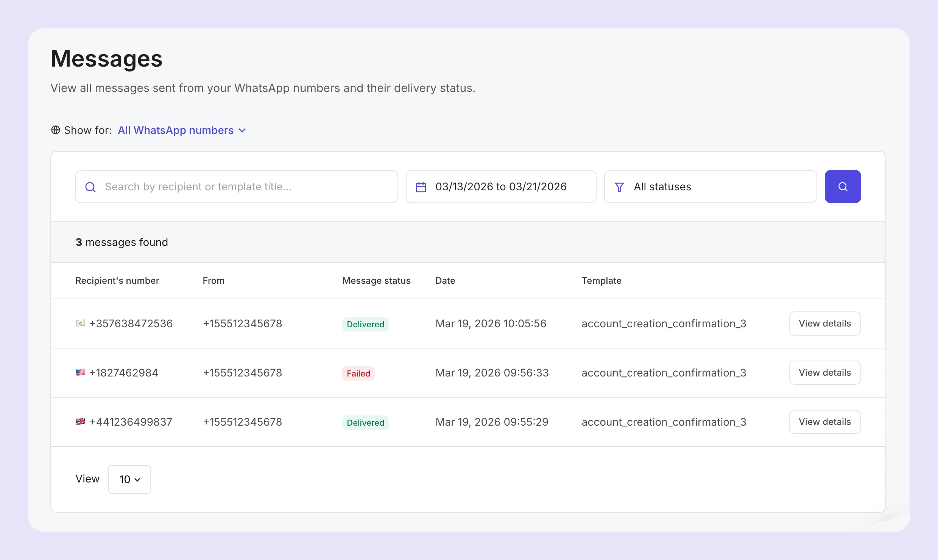Click date Mar 19, 2026 09:55:29
This screenshot has width=938, height=560.
point(492,422)
